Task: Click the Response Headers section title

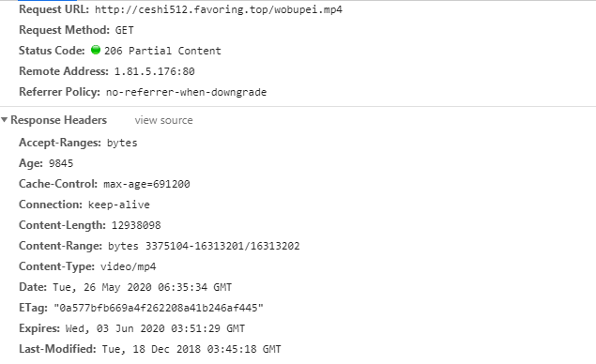Action: point(58,120)
